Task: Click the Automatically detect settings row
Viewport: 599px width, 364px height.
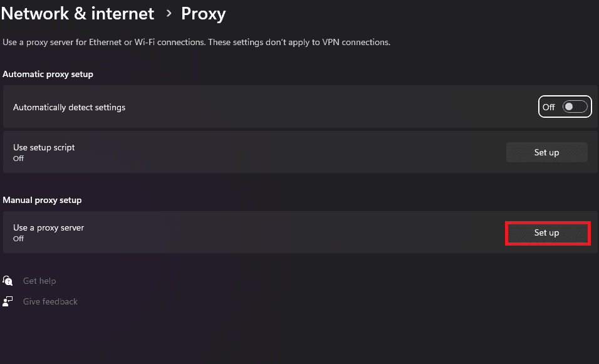Action: pos(251,107)
